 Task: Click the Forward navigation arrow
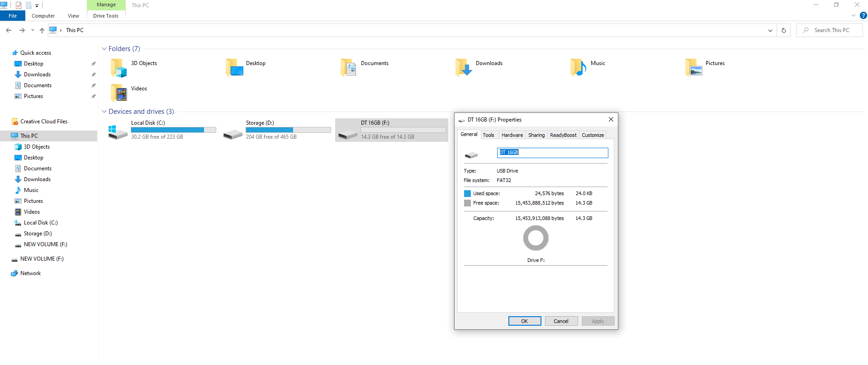(22, 30)
